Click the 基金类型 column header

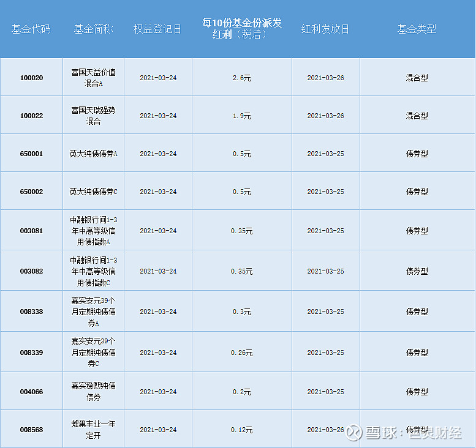pyautogui.click(x=417, y=29)
